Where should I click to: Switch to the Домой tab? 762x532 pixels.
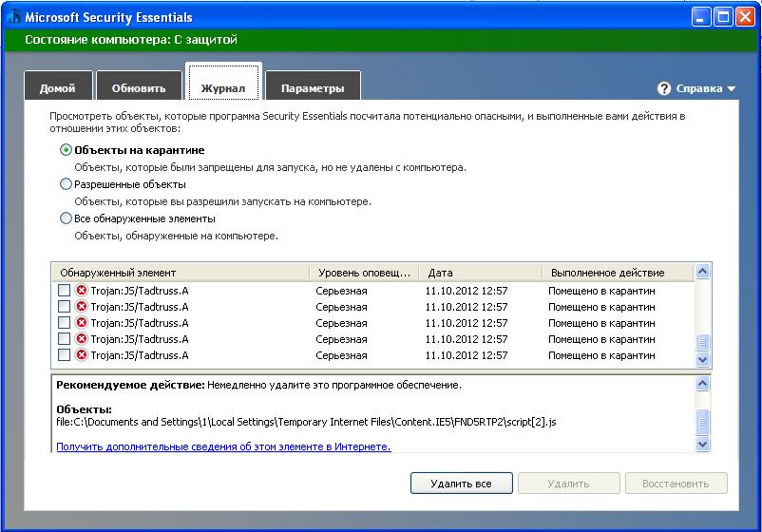click(58, 88)
